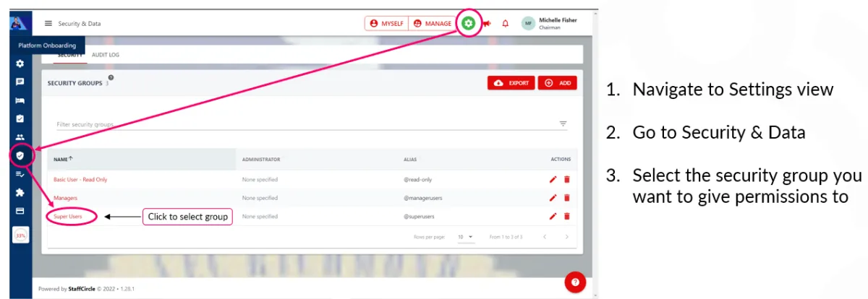The width and height of the screenshot is (868, 299).
Task: Open the bed/absence sidebar icon
Action: (x=20, y=100)
